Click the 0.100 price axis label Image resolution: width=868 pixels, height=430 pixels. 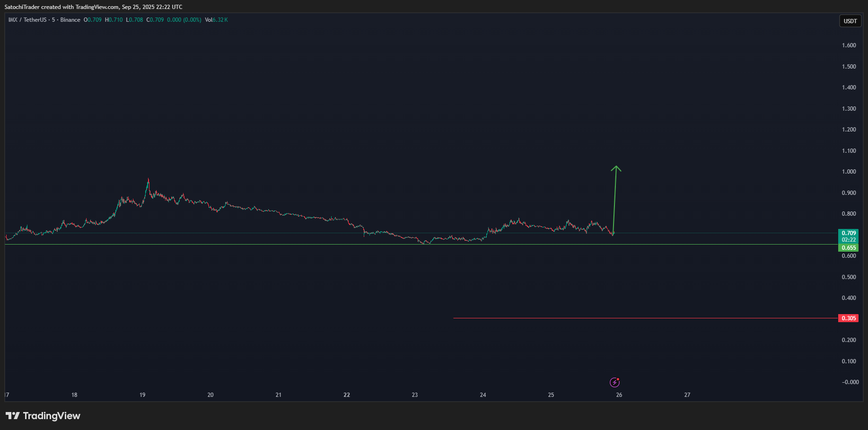(x=849, y=361)
